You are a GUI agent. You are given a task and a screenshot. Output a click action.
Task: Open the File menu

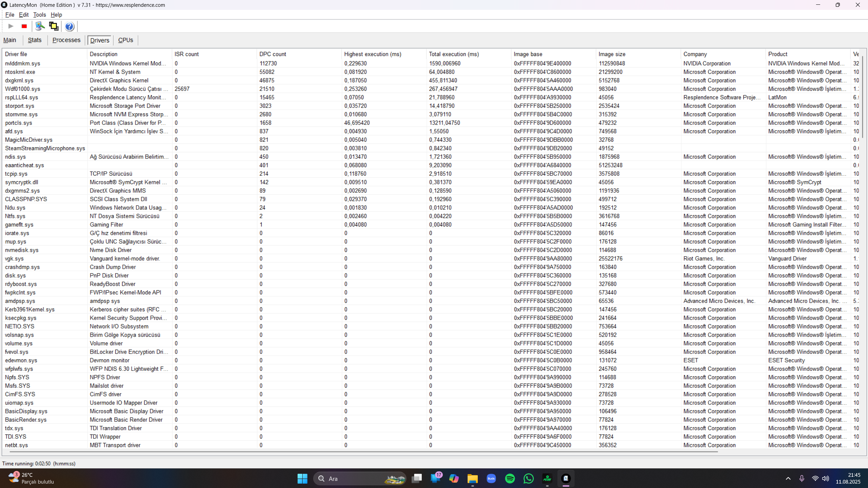10,15
